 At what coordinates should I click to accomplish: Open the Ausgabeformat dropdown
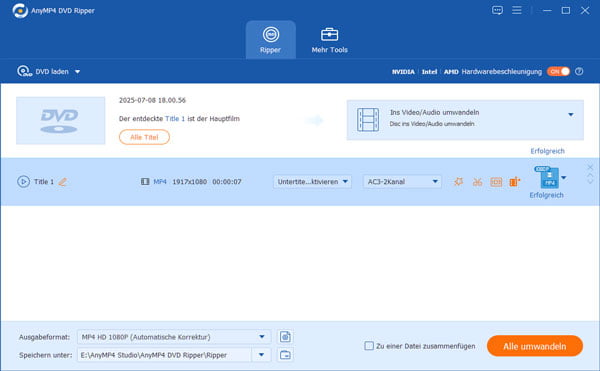174,337
